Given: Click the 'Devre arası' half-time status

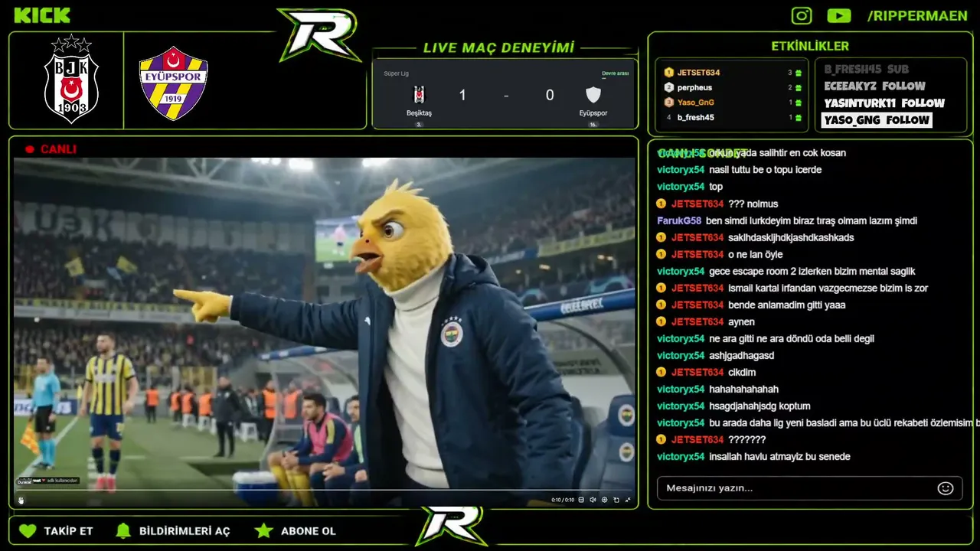Looking at the screenshot, I should click(616, 73).
